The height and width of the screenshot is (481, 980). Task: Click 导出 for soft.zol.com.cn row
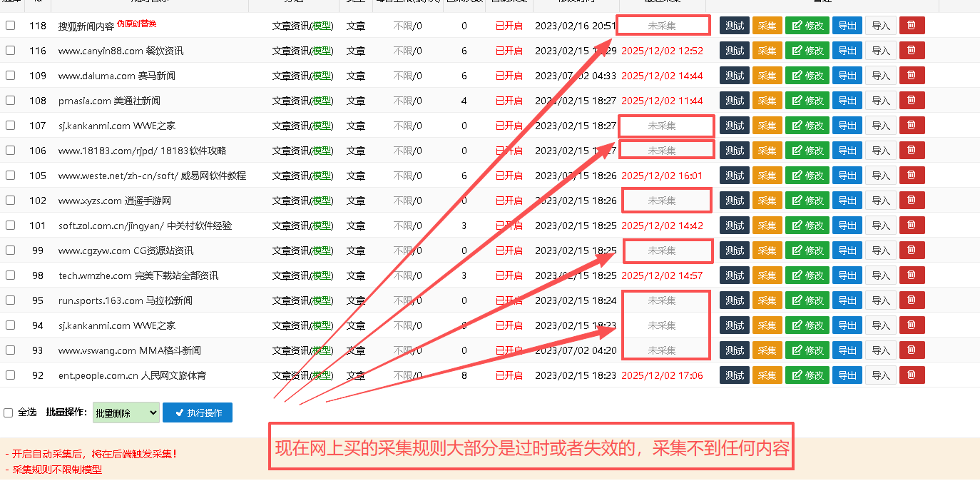point(847,226)
